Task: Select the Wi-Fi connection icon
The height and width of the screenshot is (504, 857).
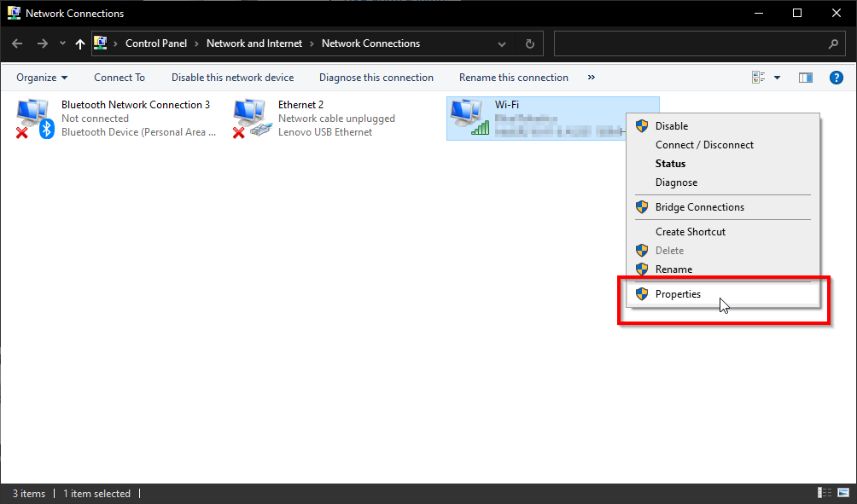Action: [469, 118]
